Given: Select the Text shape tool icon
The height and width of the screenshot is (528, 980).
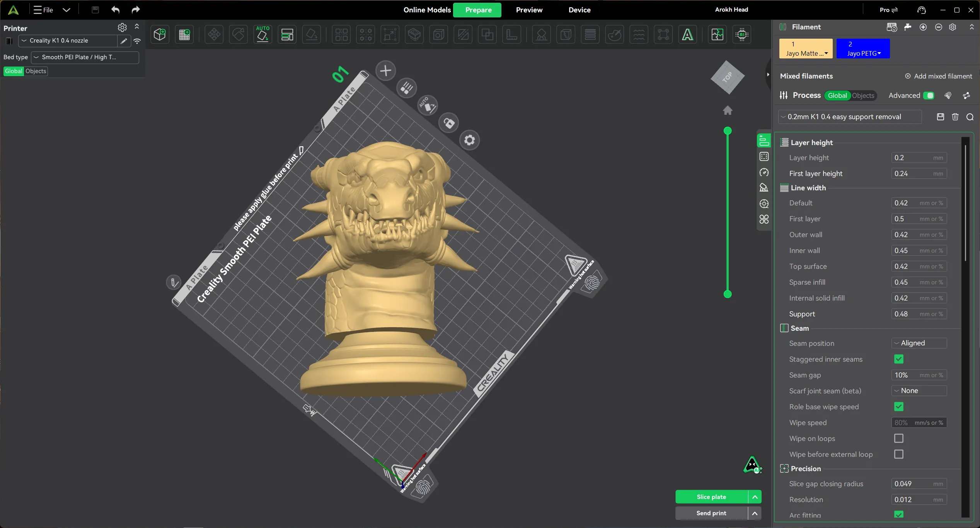Looking at the screenshot, I should [688, 35].
